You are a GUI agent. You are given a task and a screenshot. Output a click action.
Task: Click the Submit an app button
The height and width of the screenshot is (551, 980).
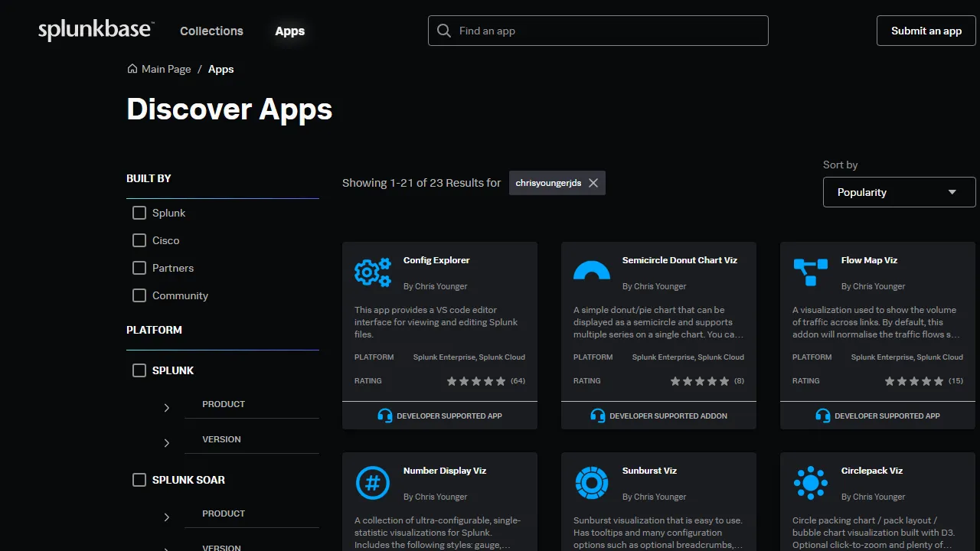point(926,31)
